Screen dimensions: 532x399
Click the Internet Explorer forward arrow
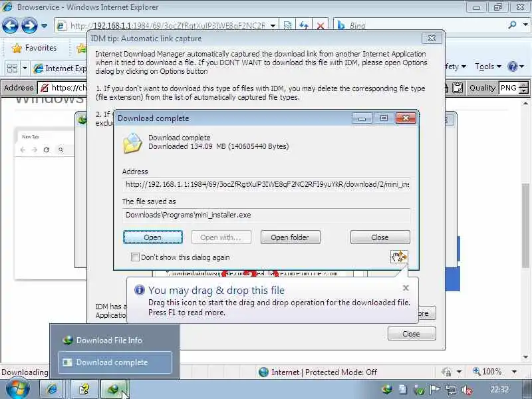[x=29, y=25]
